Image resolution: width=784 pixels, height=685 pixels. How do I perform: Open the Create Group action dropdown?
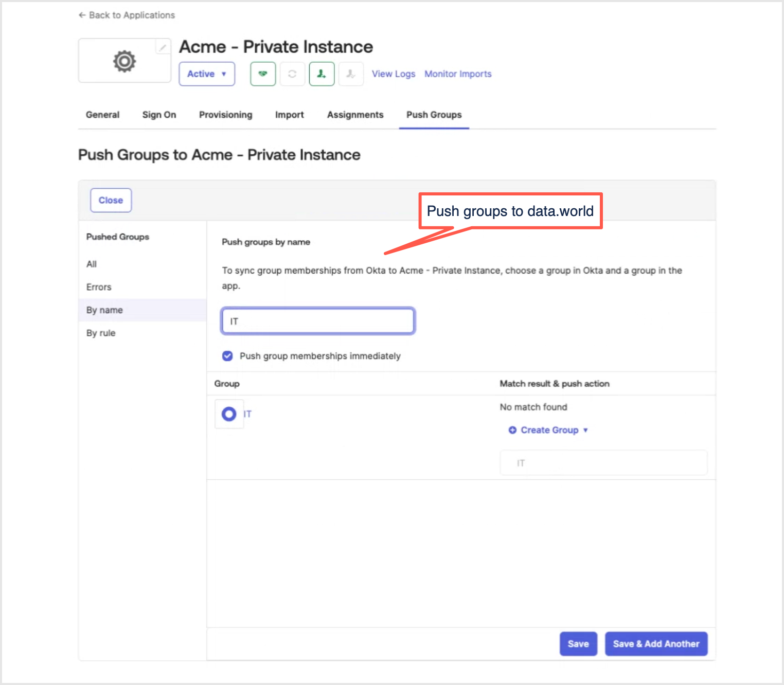point(548,430)
